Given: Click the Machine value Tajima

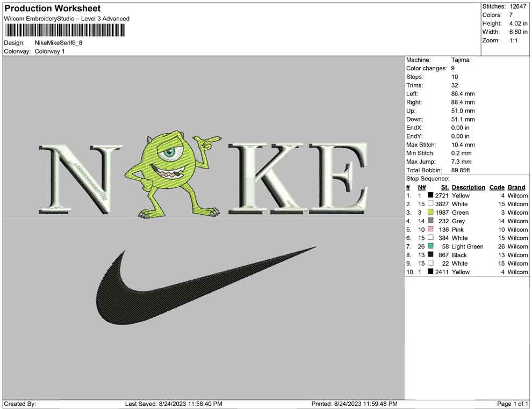Looking at the screenshot, I should click(x=461, y=60).
